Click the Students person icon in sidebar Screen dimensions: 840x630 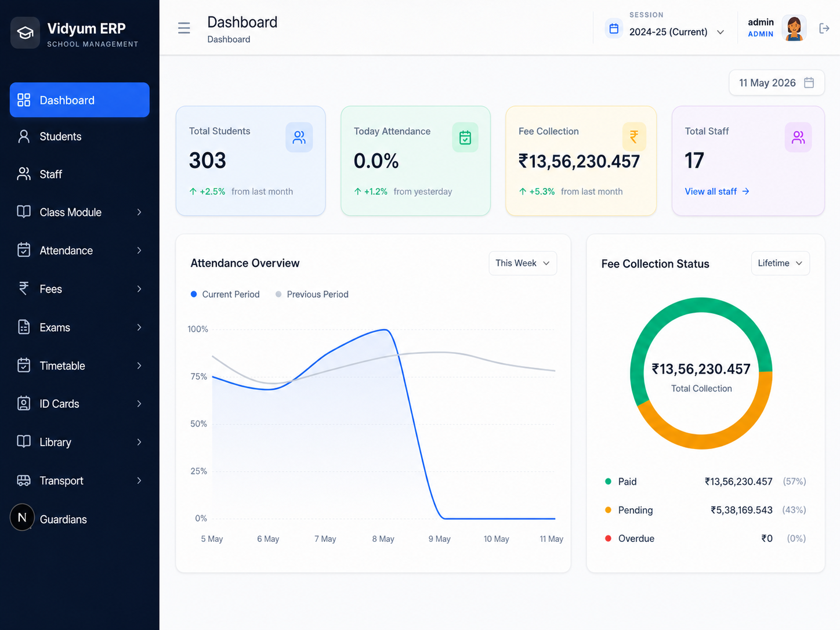tap(24, 136)
